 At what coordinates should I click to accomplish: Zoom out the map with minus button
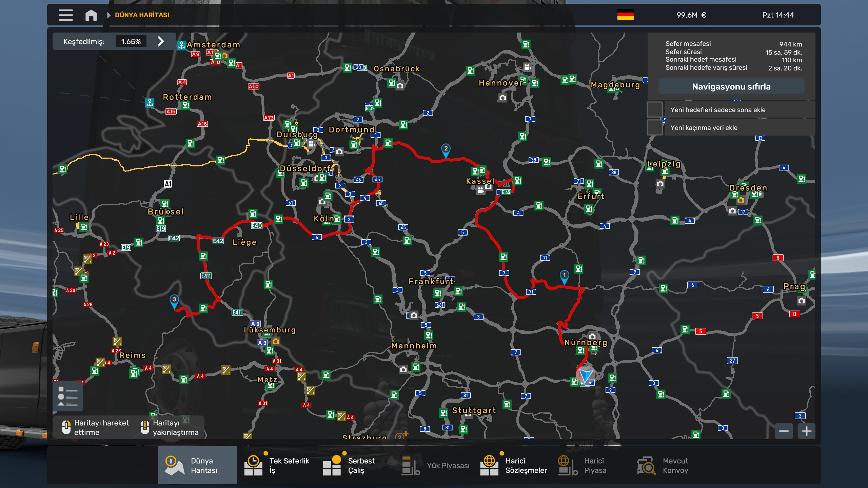coord(784,431)
